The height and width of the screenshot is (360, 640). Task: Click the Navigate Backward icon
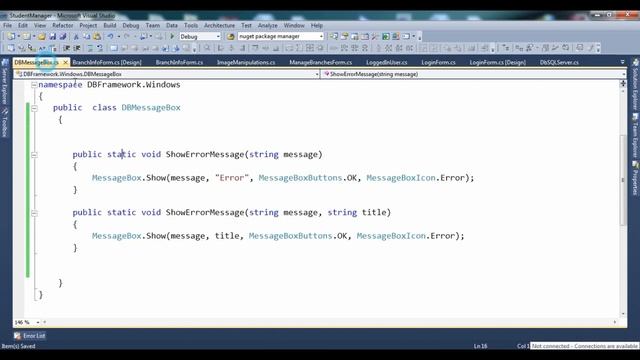point(143,37)
